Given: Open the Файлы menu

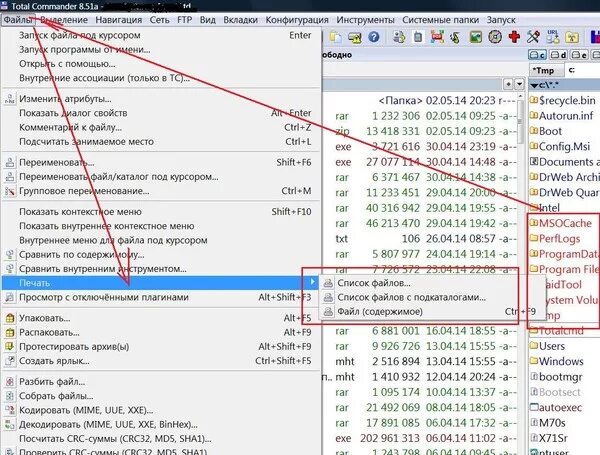Looking at the screenshot, I should [18, 20].
